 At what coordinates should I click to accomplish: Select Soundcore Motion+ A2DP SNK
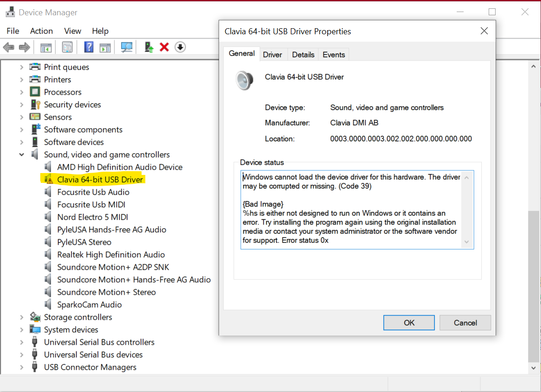[x=113, y=267]
